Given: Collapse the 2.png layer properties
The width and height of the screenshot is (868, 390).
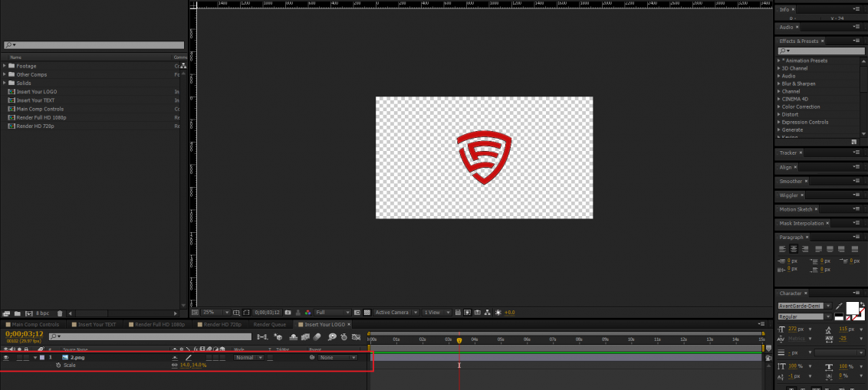Looking at the screenshot, I should coord(35,357).
